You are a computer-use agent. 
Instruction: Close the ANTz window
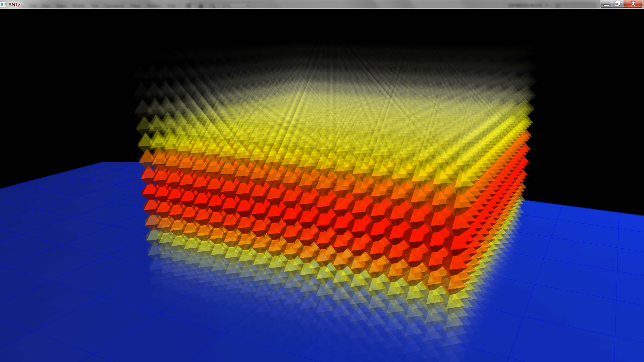[x=633, y=4]
